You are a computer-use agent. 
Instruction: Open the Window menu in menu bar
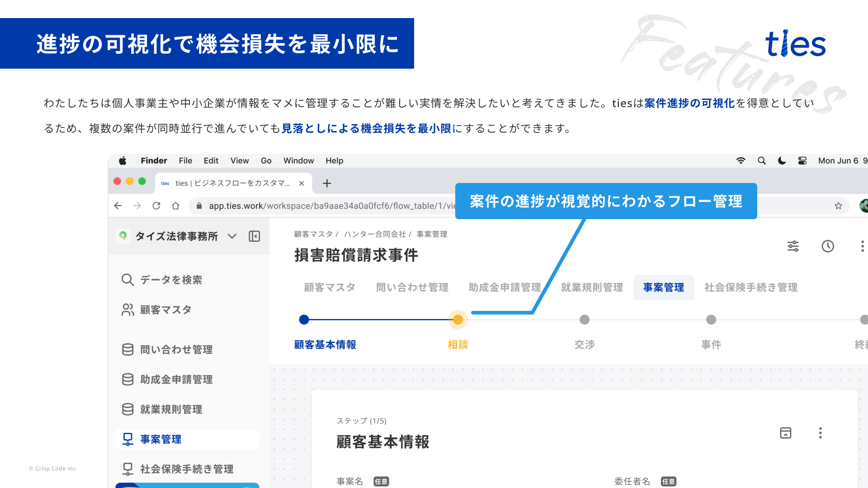tap(298, 161)
